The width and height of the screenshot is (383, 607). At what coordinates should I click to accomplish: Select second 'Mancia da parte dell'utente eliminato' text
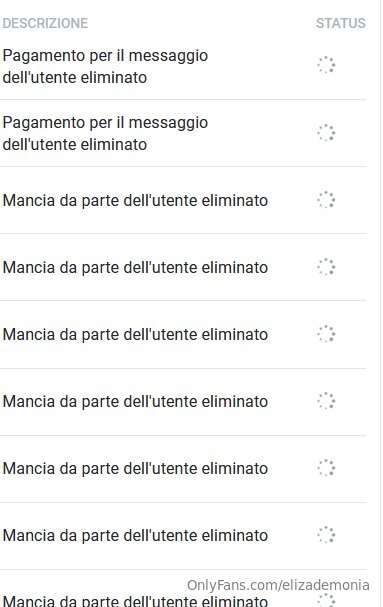(135, 267)
